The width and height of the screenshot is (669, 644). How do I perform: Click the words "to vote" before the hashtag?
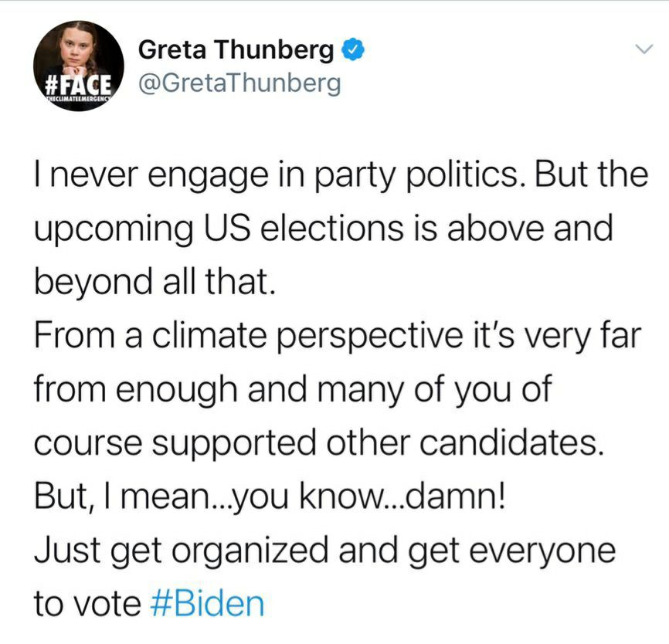point(83,603)
